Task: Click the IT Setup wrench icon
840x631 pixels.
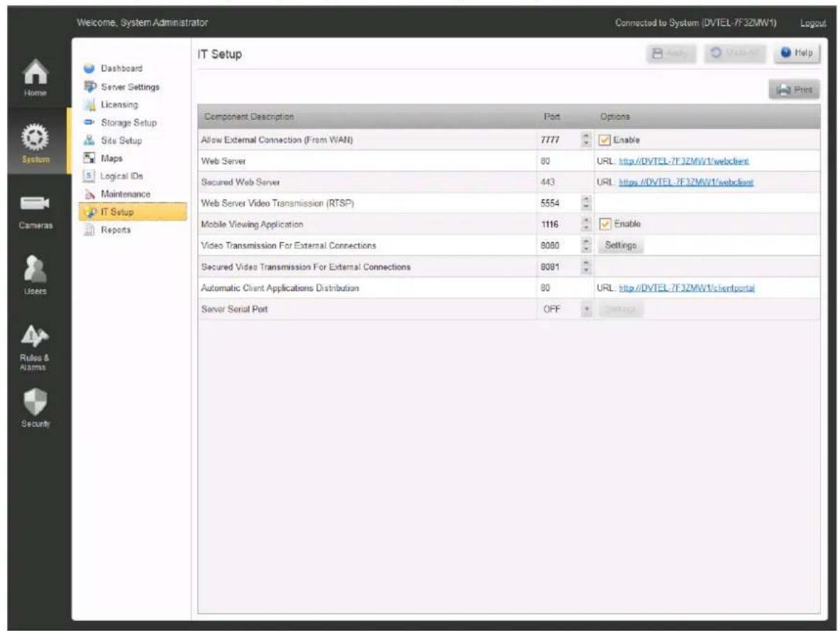Action: pos(91,212)
